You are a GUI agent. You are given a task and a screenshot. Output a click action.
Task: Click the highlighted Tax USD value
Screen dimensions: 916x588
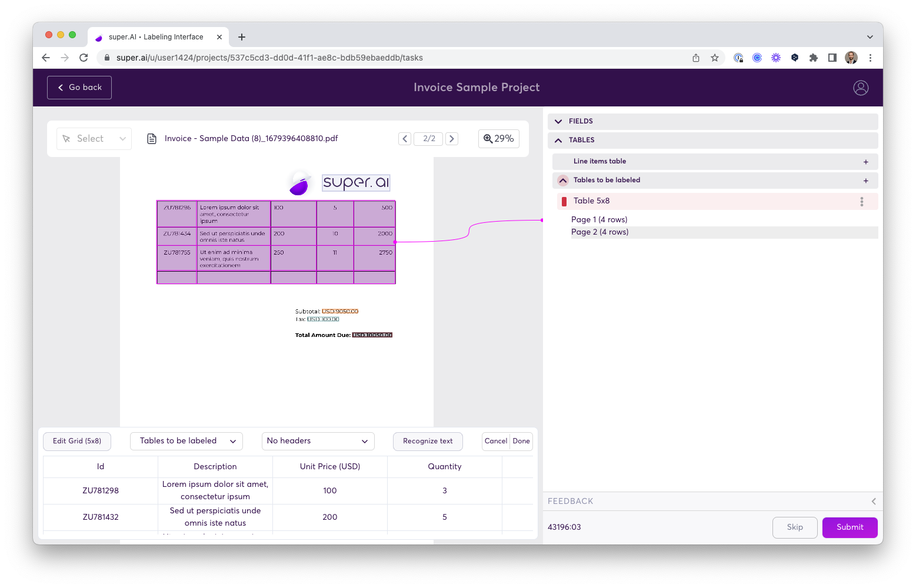[323, 319]
